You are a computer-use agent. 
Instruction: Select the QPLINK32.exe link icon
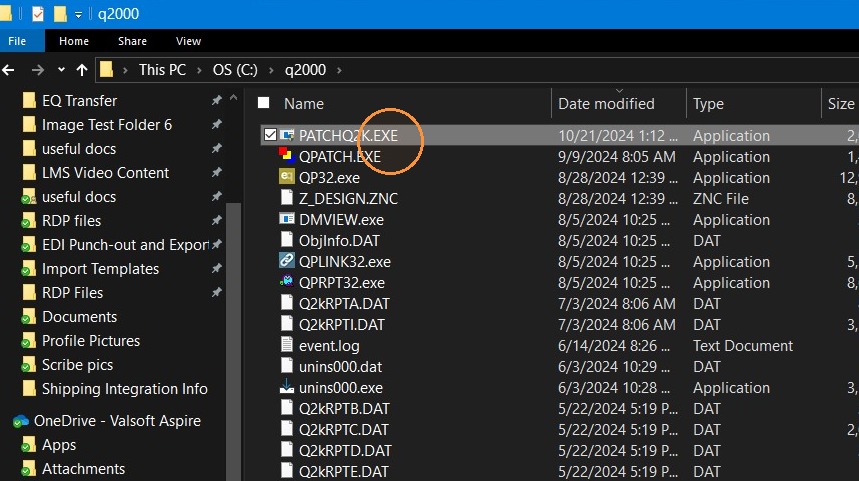[x=287, y=261]
